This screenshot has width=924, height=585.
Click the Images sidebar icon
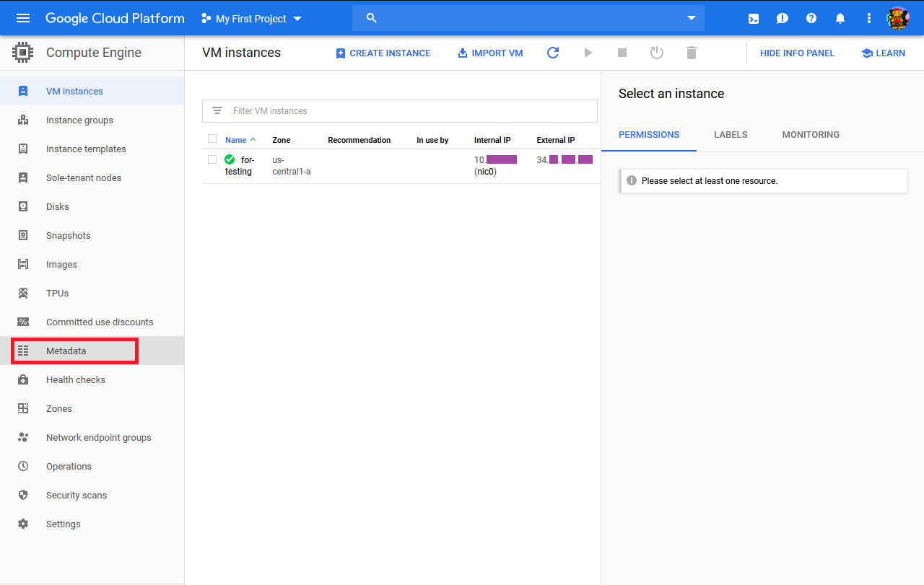(23, 264)
